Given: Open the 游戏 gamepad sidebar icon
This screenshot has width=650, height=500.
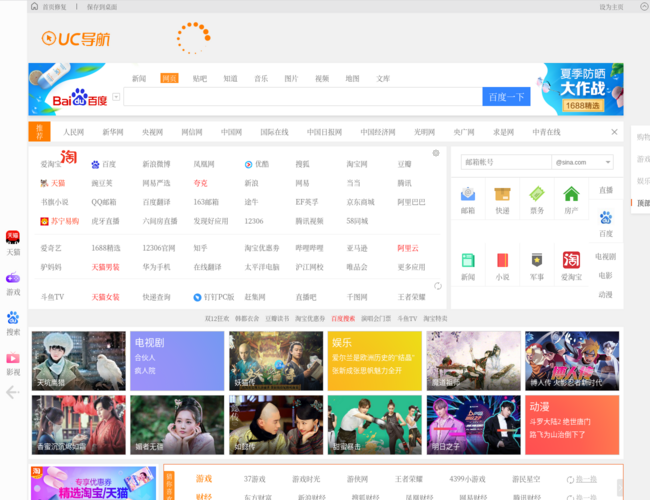Looking at the screenshot, I should coord(13,278).
